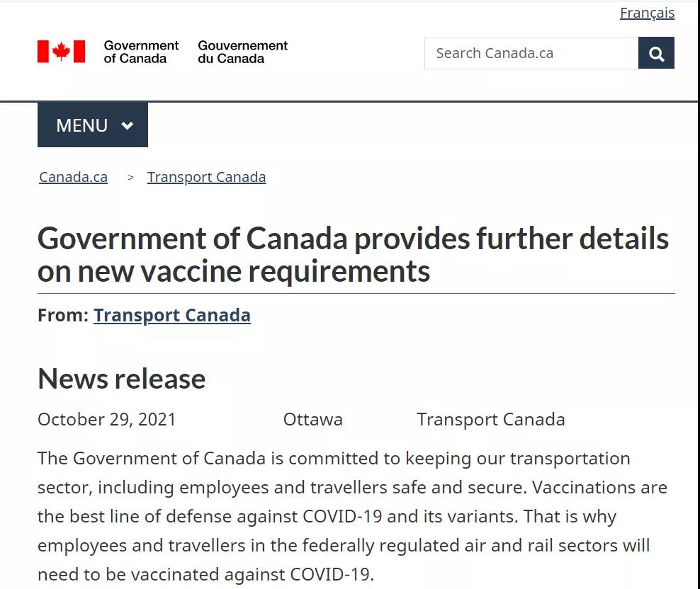The width and height of the screenshot is (700, 589).
Task: Click the Ottawa location text
Action: click(313, 419)
